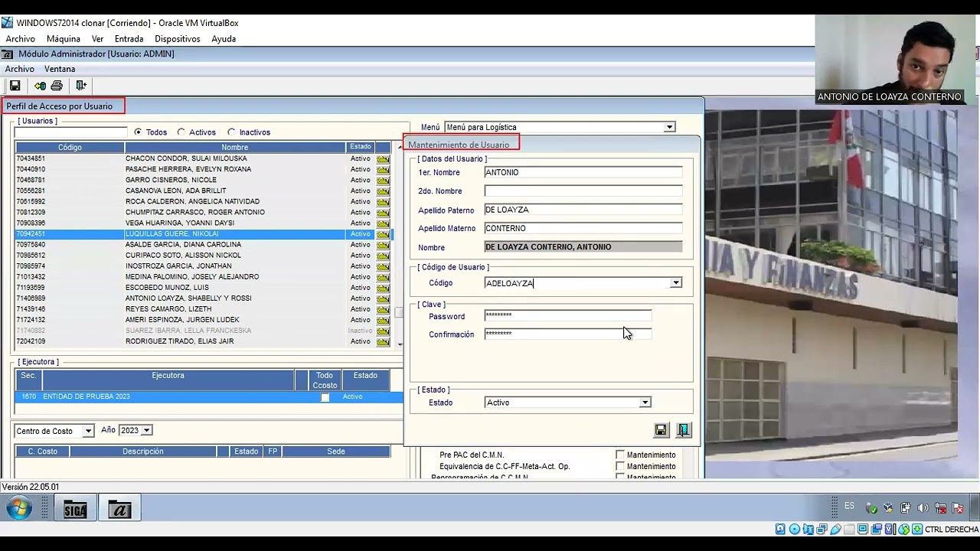Open the Archivo menu in VirtualBox
The width and height of the screenshot is (980, 551).
pyautogui.click(x=20, y=38)
